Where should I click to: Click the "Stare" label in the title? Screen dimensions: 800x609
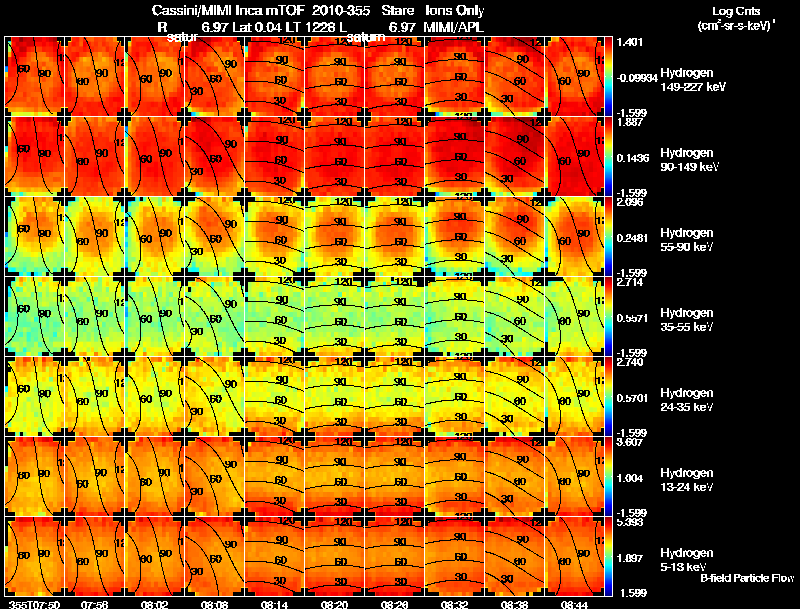click(x=397, y=11)
